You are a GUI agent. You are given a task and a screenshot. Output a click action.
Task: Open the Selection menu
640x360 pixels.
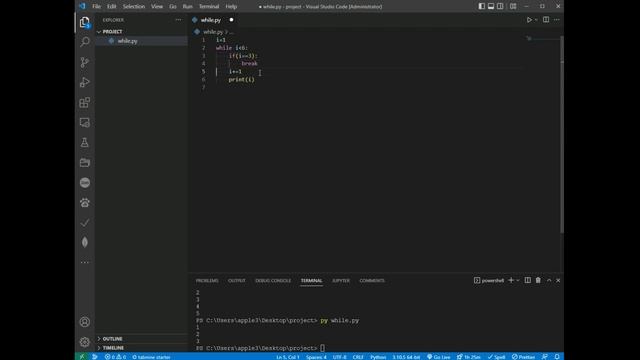[x=133, y=6]
